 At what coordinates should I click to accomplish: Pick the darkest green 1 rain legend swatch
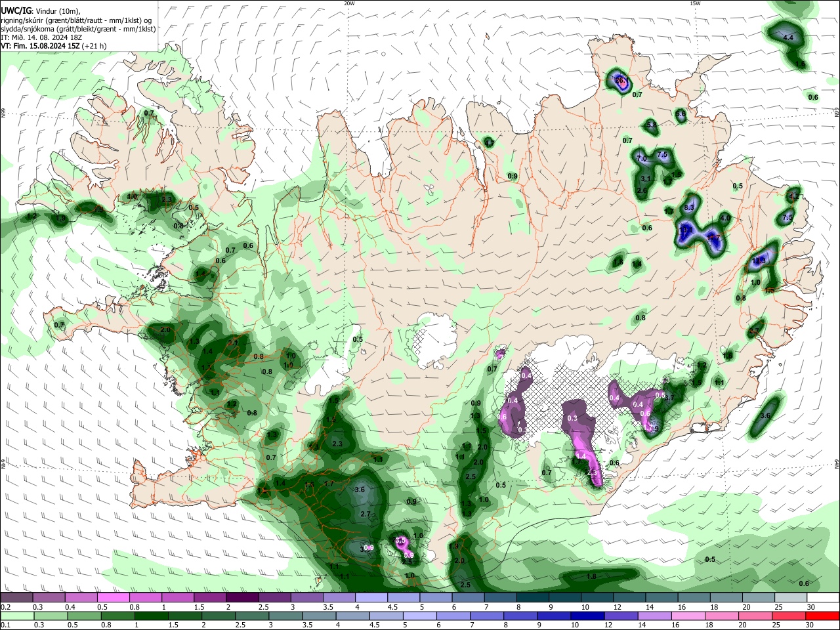click(152, 616)
